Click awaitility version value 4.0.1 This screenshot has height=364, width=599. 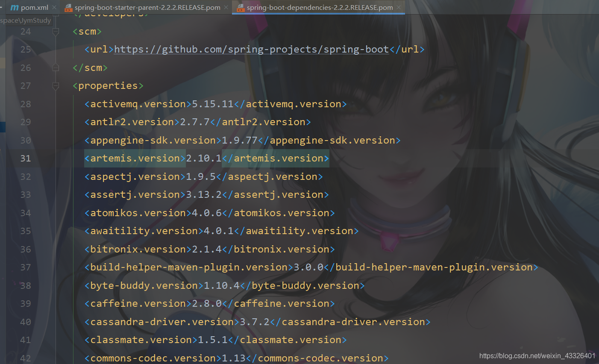(x=219, y=231)
